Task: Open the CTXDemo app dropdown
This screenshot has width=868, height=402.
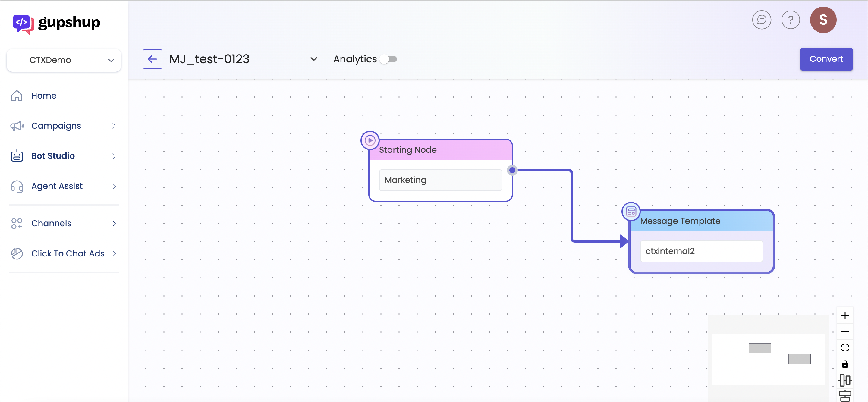Action: tap(64, 60)
